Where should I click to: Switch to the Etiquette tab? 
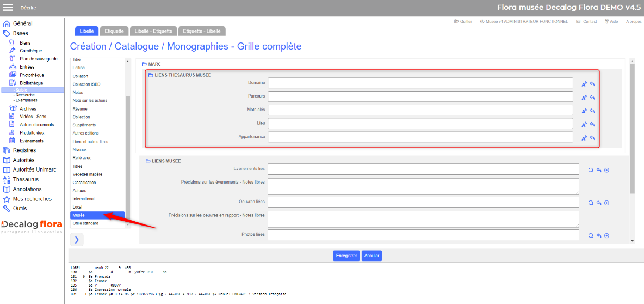[114, 31]
